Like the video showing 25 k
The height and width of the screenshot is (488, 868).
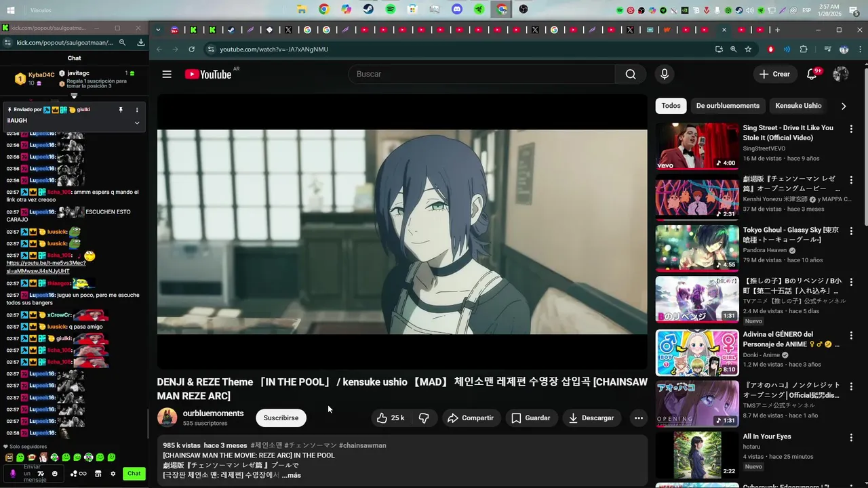pos(391,418)
